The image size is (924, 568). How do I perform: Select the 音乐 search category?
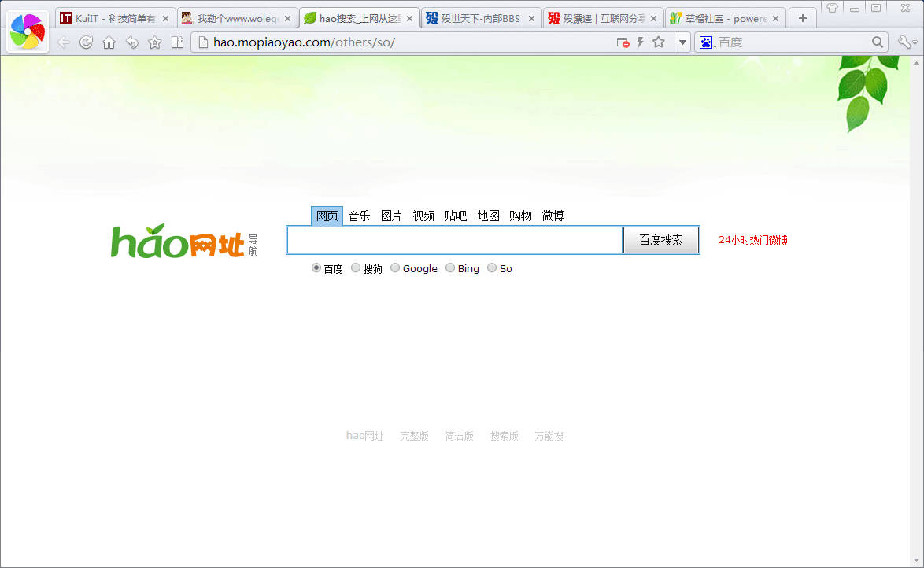359,216
